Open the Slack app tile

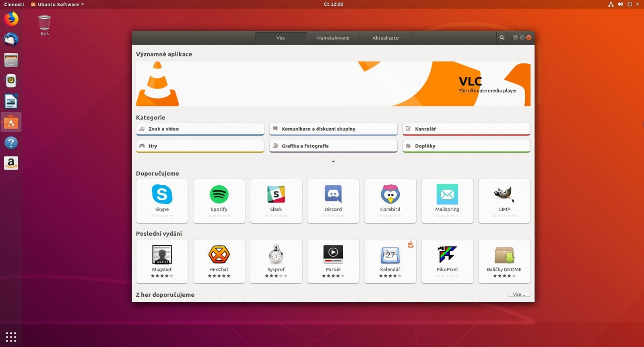[x=276, y=201]
